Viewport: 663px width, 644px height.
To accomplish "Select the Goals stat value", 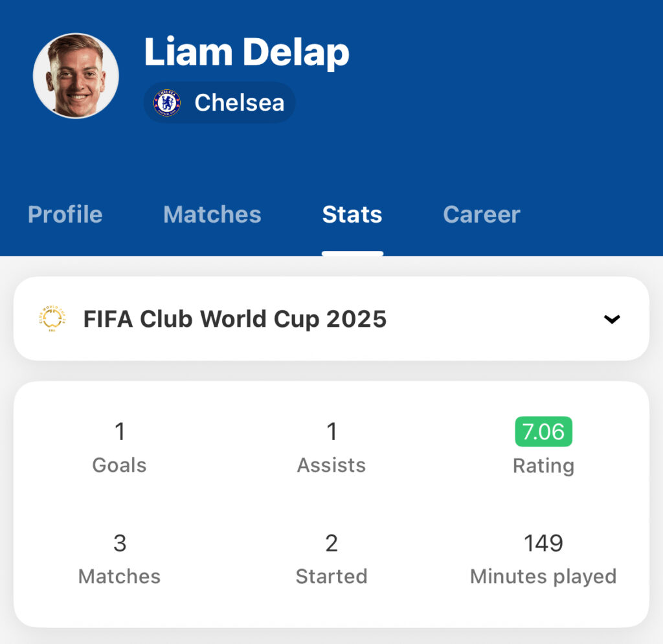I will [120, 432].
